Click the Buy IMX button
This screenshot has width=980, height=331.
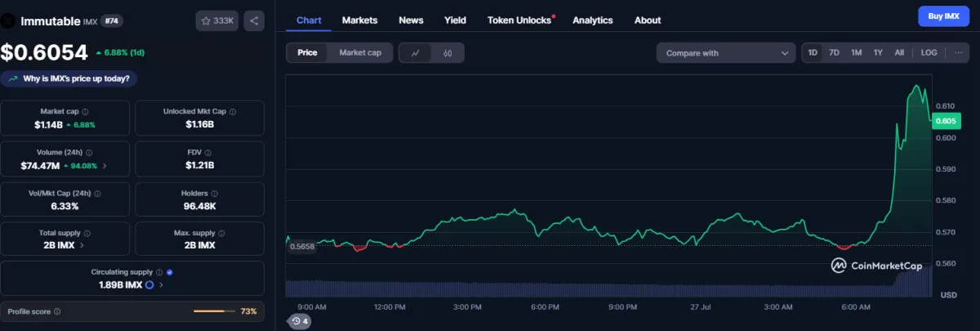pyautogui.click(x=943, y=16)
